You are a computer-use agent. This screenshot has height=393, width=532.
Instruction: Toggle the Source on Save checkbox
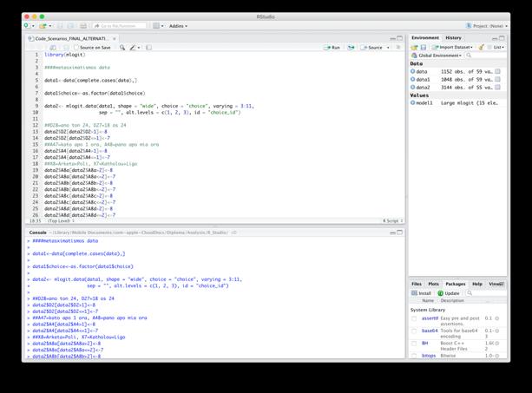pos(76,48)
